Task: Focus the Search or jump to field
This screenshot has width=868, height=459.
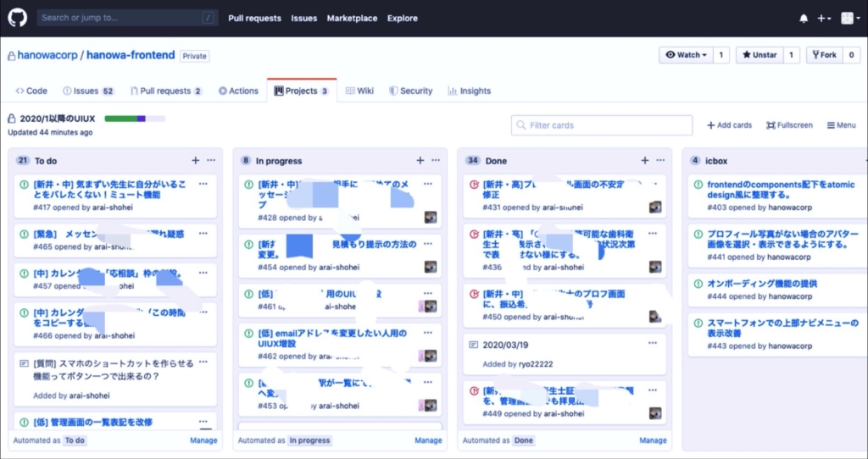Action: [127, 18]
